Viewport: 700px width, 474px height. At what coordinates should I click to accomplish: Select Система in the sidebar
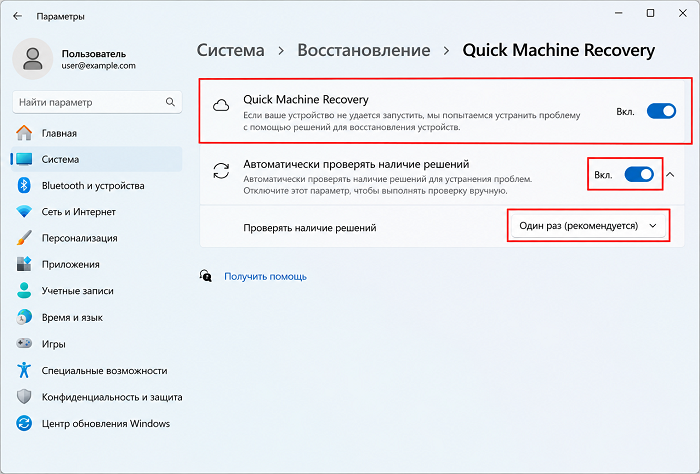pos(96,159)
